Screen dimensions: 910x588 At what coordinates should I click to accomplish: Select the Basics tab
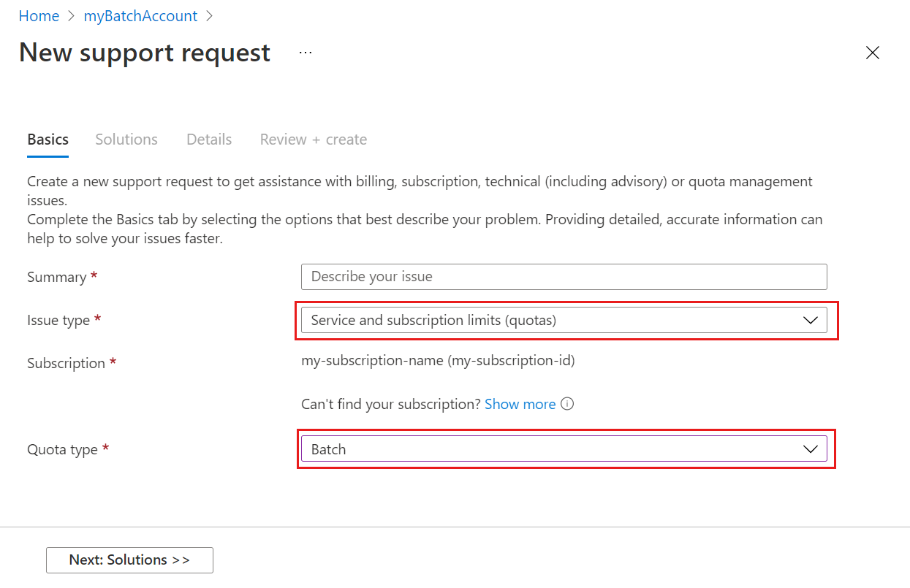point(48,139)
